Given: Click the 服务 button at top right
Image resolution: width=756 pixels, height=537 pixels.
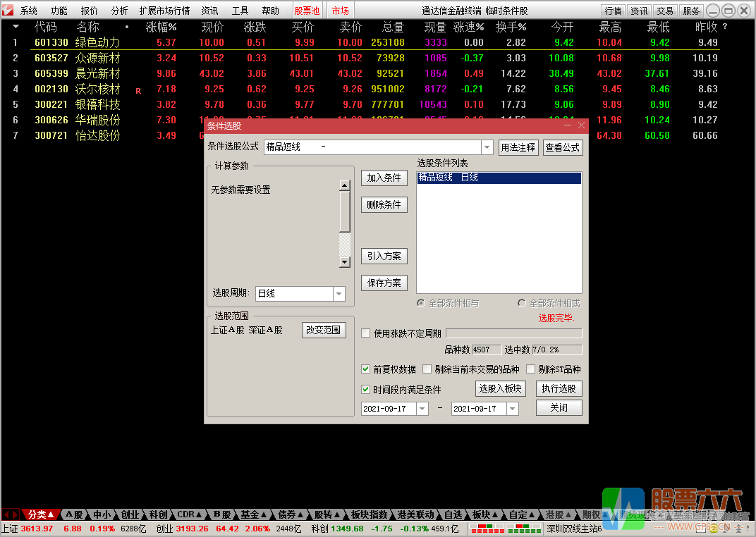Looking at the screenshot, I should pos(691,11).
